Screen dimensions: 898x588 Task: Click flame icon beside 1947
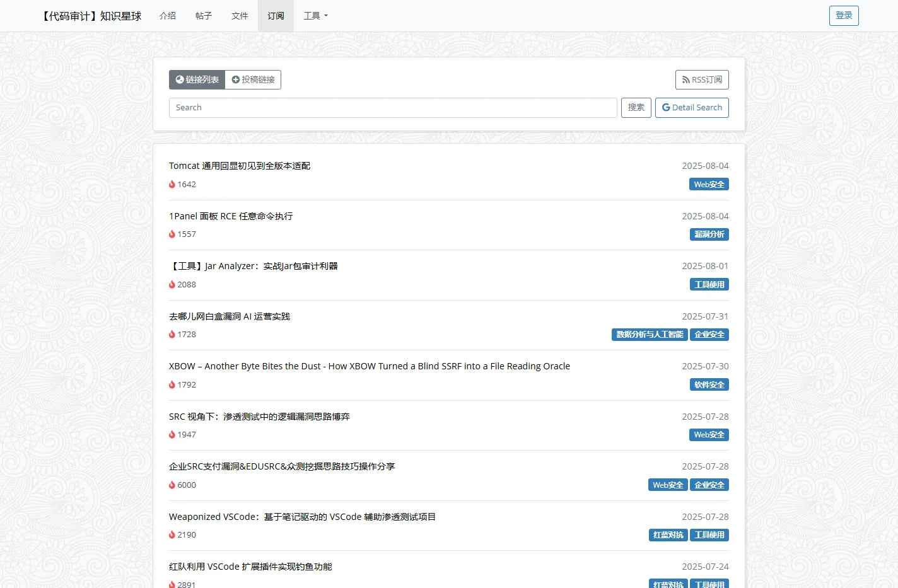tap(172, 434)
